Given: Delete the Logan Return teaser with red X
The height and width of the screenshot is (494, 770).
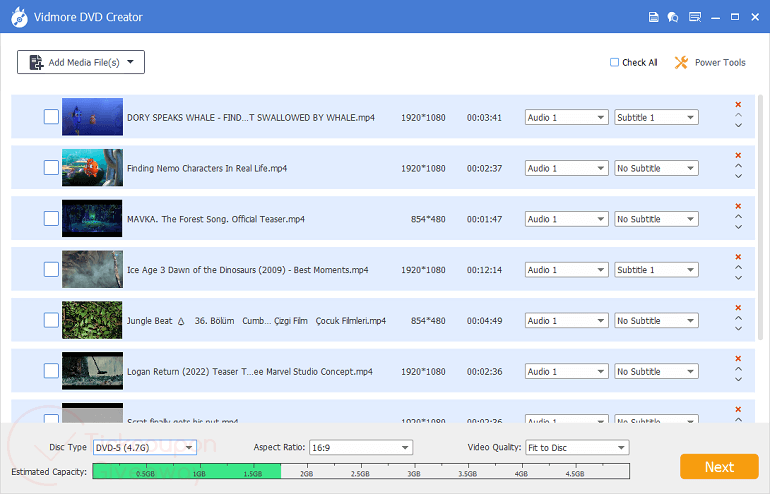Looking at the screenshot, I should point(738,358).
